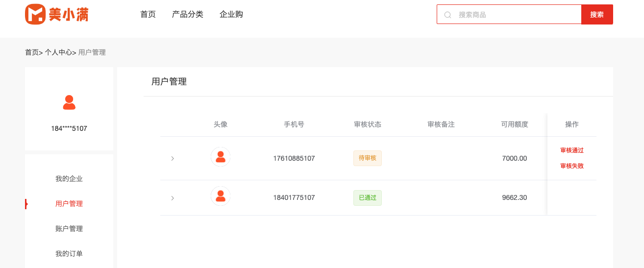Screen dimensions: 644x268
Task: Click avatar of user 17610885107
Action: click(221, 157)
